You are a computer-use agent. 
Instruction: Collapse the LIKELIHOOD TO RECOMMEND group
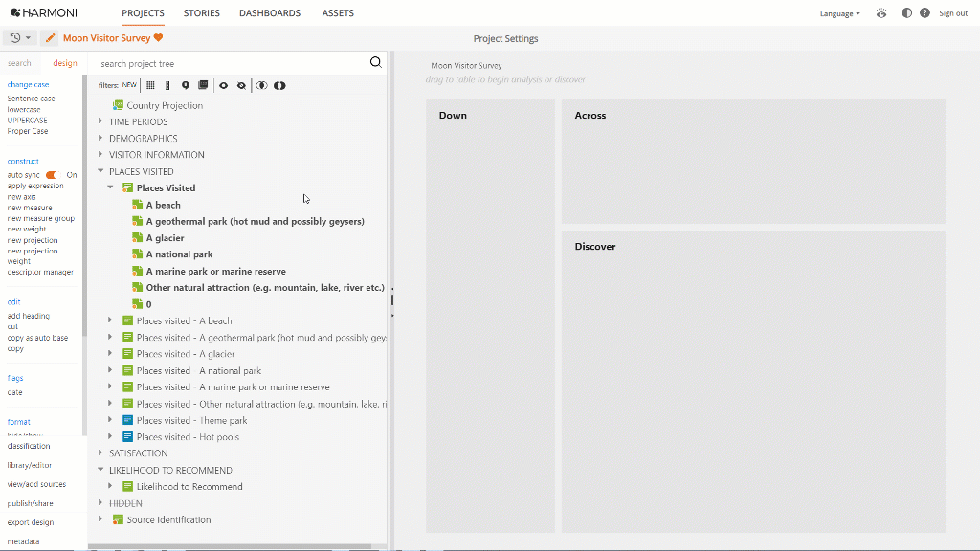pos(100,469)
